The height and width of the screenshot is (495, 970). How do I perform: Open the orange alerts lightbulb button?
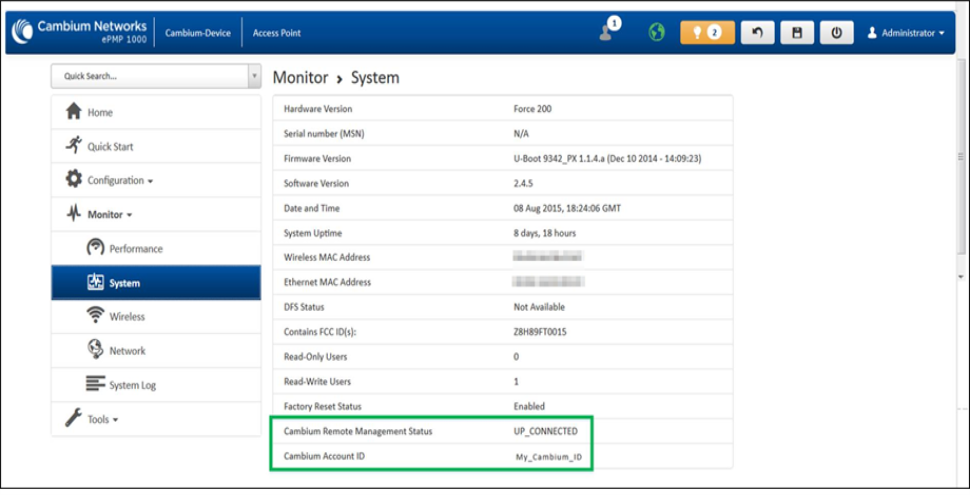[x=706, y=32]
